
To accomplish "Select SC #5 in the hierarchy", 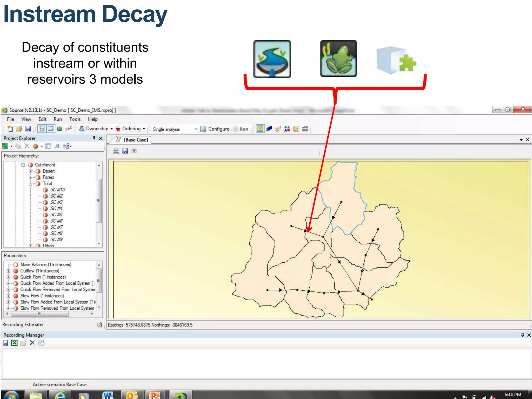I will tap(57, 215).
